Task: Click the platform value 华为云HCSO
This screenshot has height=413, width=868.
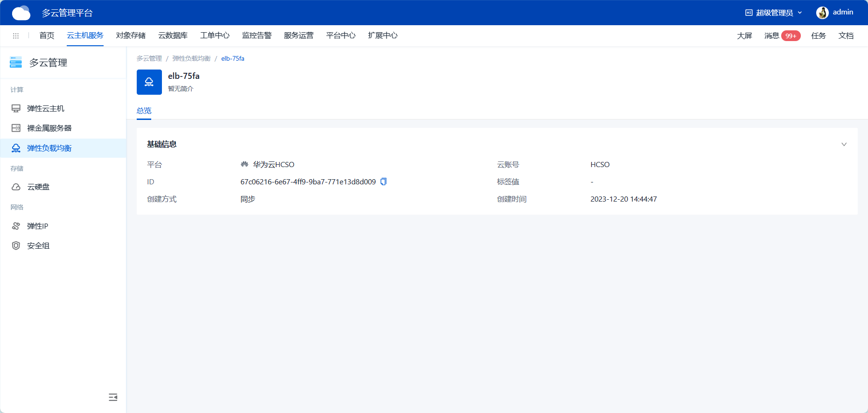Action: [273, 164]
